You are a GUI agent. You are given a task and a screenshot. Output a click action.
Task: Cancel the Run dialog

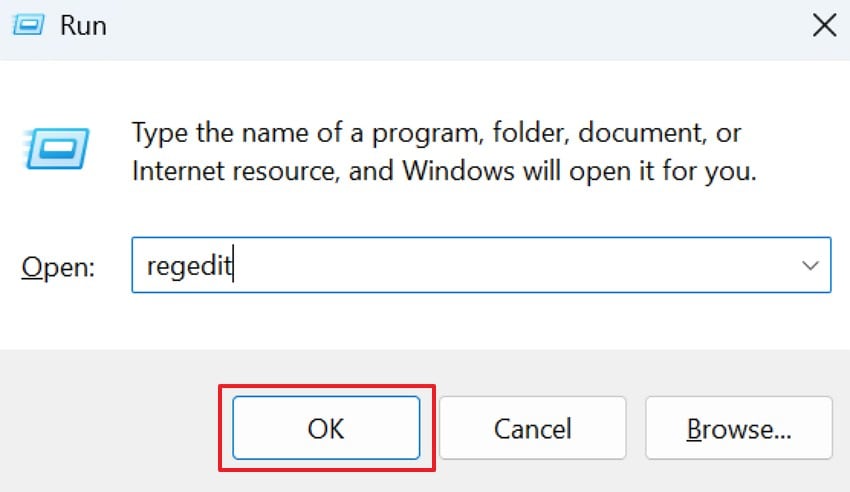(532, 429)
